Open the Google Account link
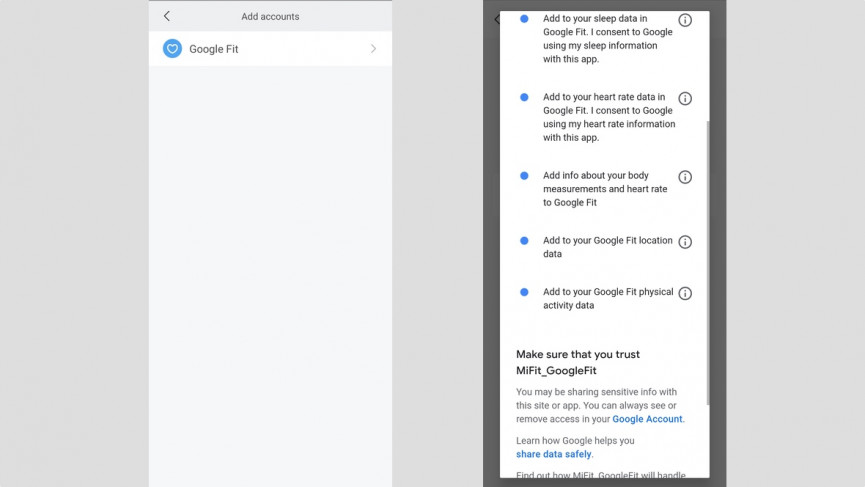 tap(647, 419)
